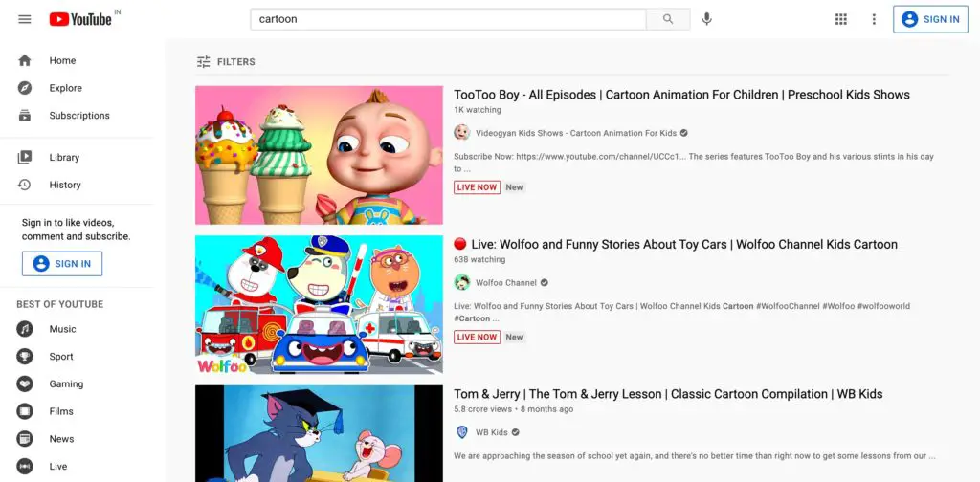Click '638 watching' under Wolfoo video
The image size is (980, 482).
pos(479,260)
